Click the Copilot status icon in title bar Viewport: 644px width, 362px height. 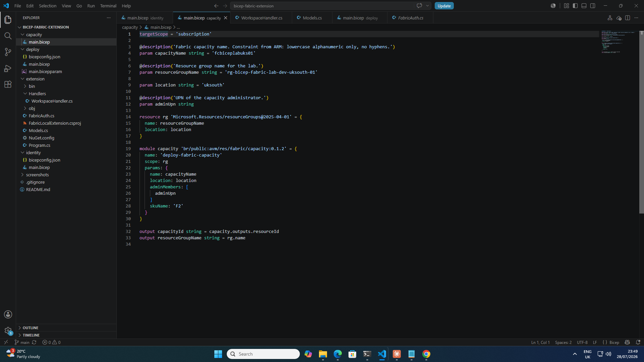pos(553,6)
